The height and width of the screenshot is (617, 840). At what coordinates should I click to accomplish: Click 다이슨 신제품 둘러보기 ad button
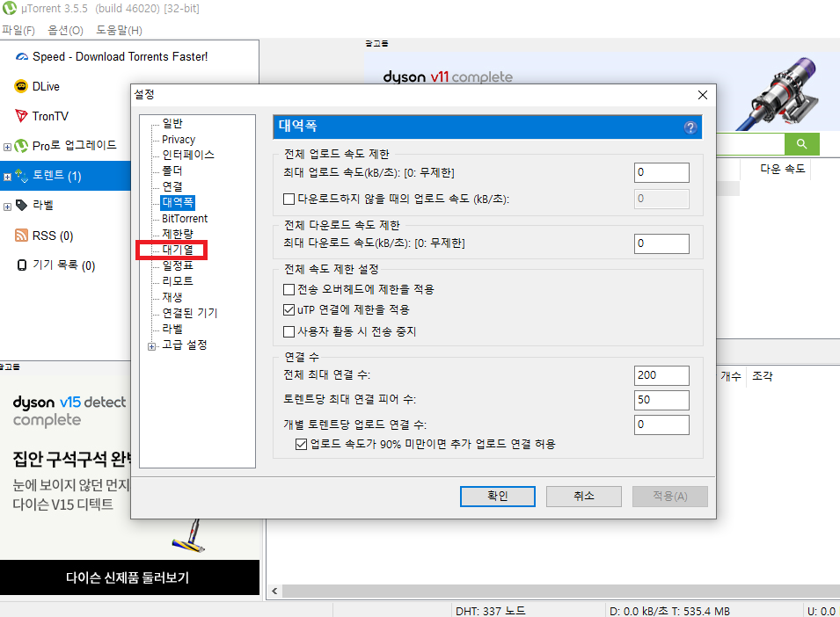(x=128, y=577)
